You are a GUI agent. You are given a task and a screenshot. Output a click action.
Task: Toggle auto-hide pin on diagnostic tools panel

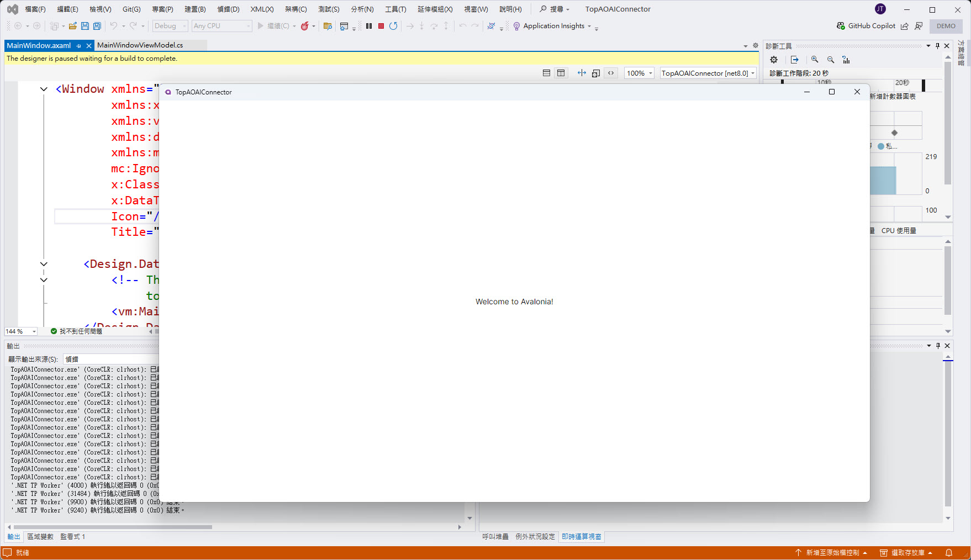click(938, 46)
